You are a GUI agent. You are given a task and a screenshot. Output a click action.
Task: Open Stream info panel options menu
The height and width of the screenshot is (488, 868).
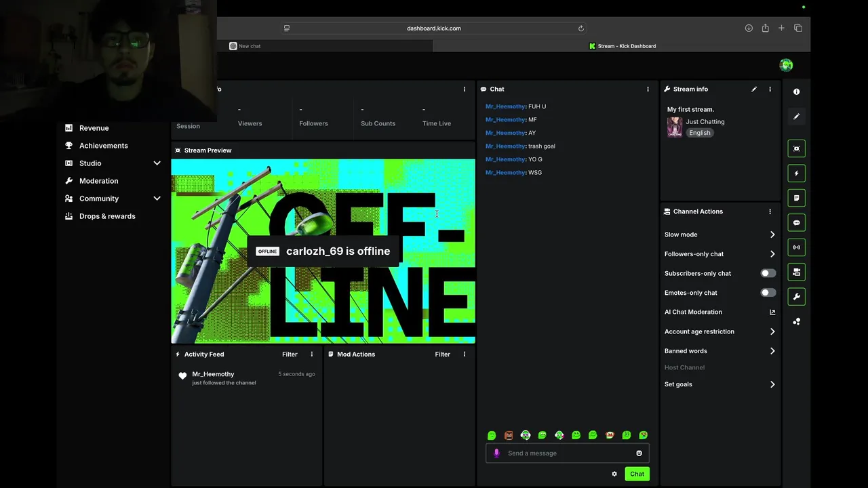click(770, 89)
